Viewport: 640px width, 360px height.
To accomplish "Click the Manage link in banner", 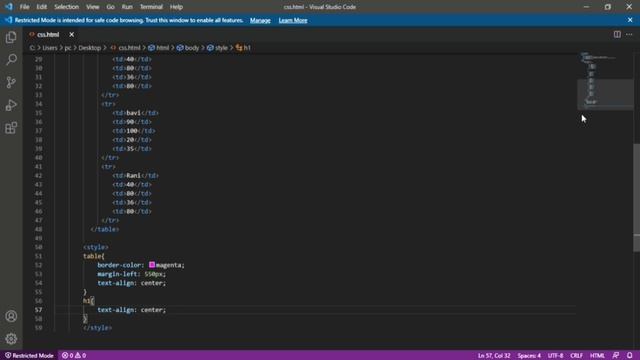I will [x=260, y=20].
